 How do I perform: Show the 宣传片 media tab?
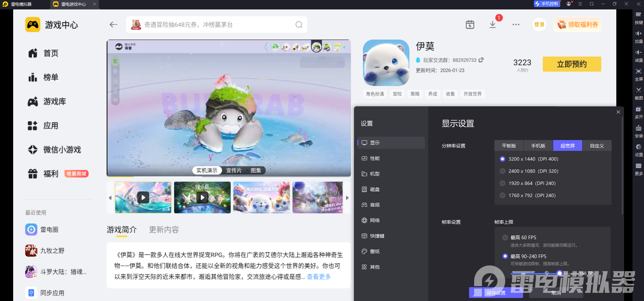point(234,170)
